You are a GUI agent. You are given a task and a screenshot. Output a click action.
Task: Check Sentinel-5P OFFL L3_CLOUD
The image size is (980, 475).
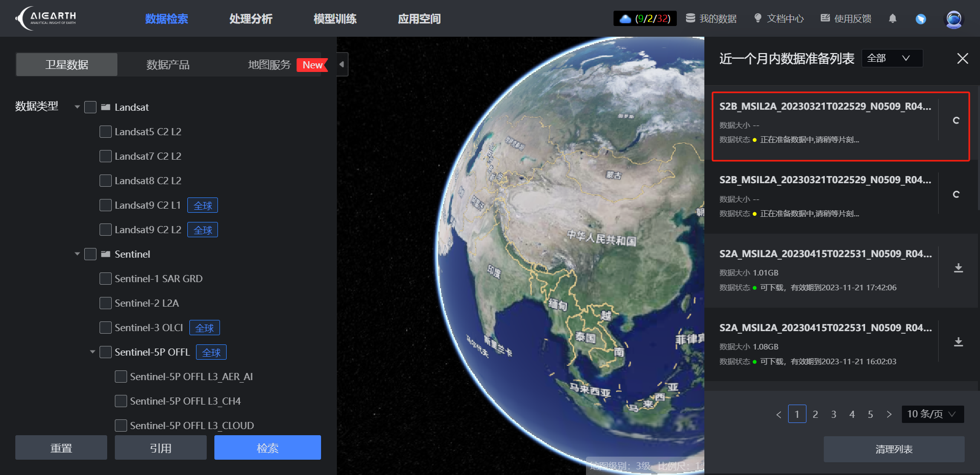click(x=121, y=426)
